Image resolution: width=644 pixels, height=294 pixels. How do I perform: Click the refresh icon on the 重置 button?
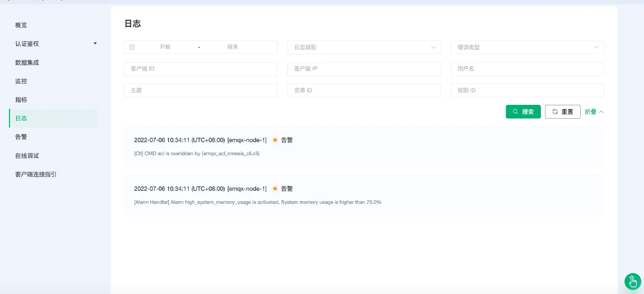point(555,112)
